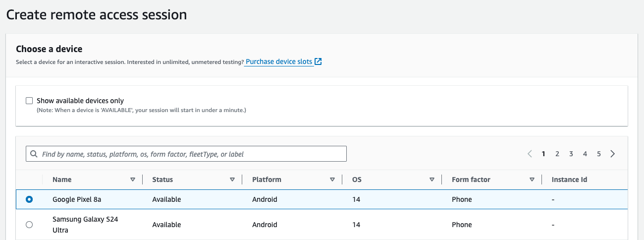Enable Show available devices only checkbox
Screen dimensions: 644x240
[29, 101]
